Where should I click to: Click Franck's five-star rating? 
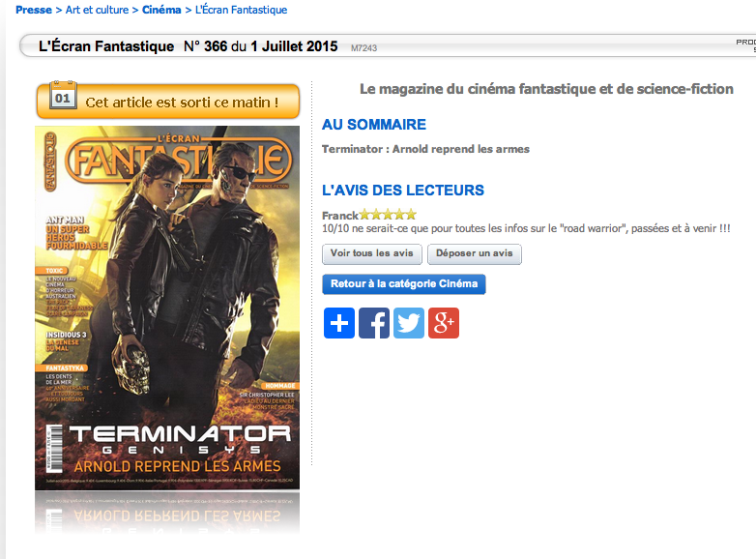tap(388, 214)
